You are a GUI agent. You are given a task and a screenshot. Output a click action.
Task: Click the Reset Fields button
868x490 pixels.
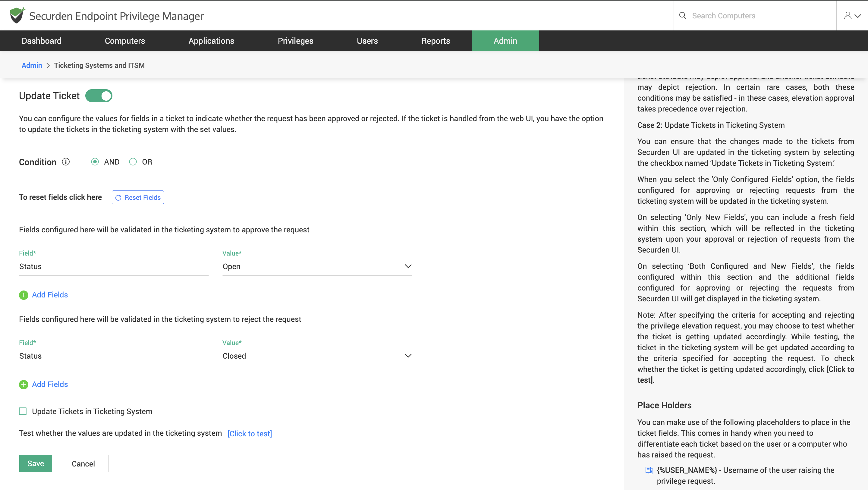pyautogui.click(x=138, y=197)
